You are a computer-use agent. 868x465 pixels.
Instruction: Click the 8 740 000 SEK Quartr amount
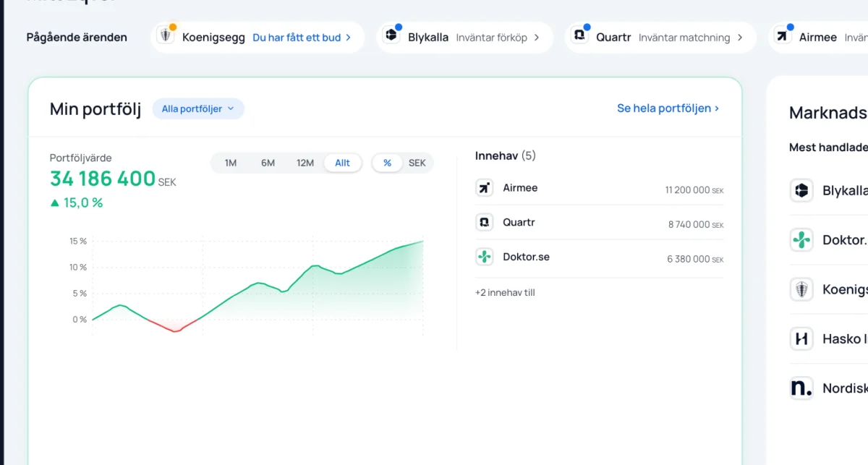point(696,225)
